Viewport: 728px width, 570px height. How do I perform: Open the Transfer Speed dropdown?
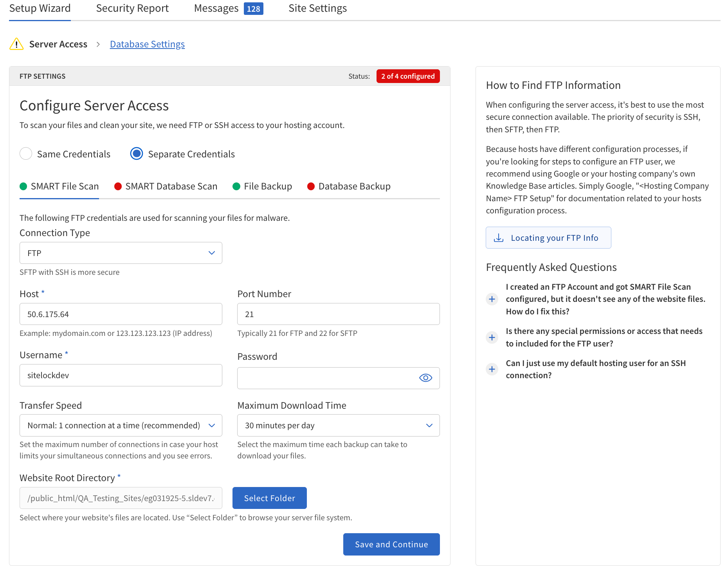tap(121, 425)
